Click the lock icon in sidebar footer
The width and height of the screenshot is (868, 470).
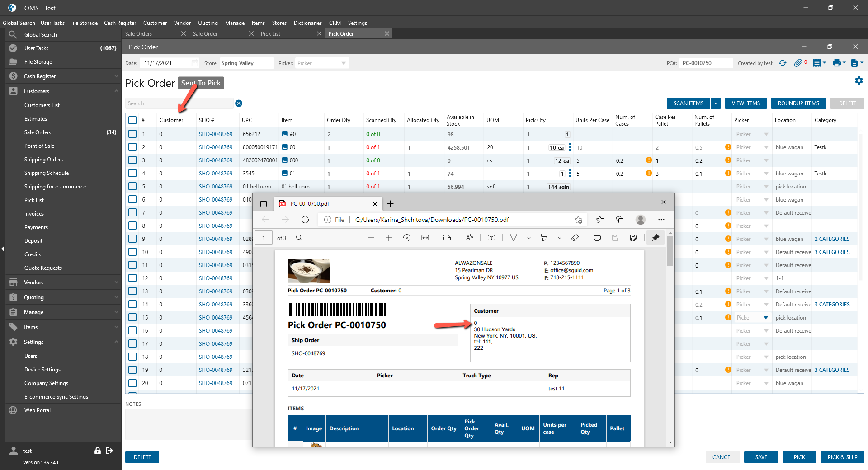pos(97,451)
